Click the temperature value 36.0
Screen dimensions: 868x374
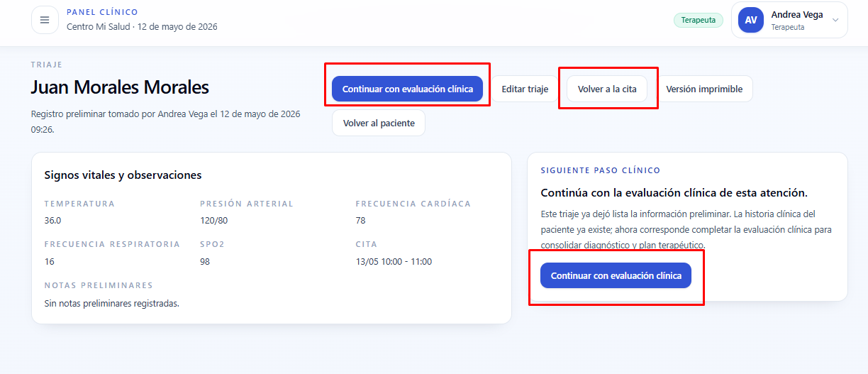click(52, 220)
